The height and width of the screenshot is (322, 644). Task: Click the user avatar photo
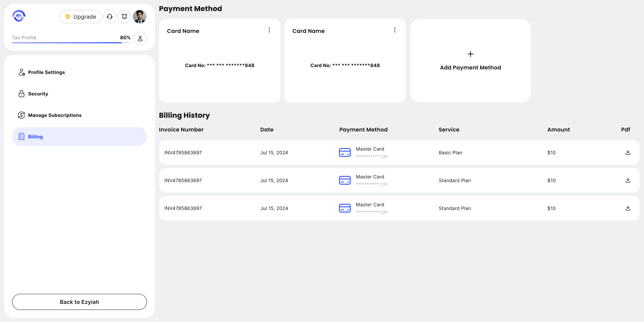click(x=140, y=17)
